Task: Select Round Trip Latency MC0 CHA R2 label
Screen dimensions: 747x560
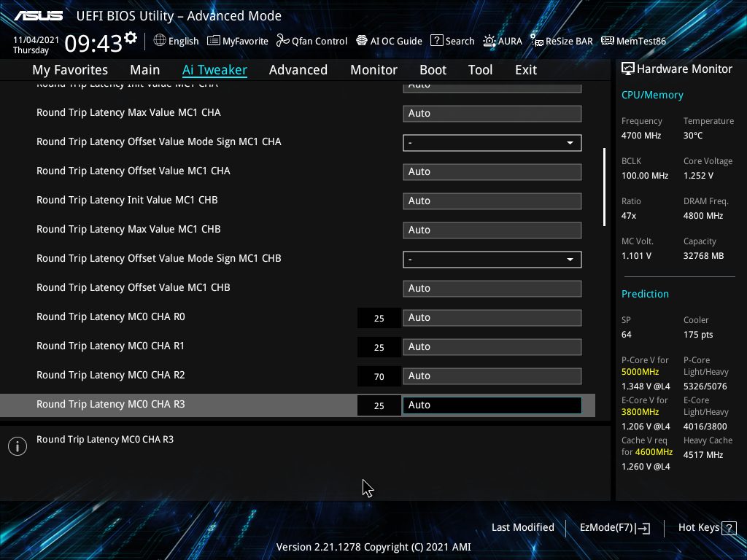Action: tap(111, 375)
